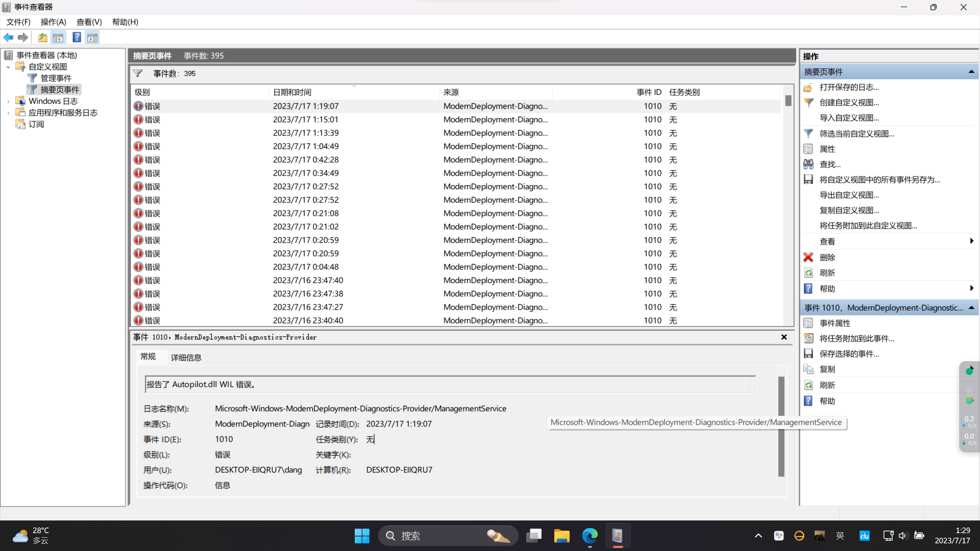Screen dimensions: 980x551
Task: Click the Create Custom View funnel icon
Action: pyautogui.click(x=808, y=103)
